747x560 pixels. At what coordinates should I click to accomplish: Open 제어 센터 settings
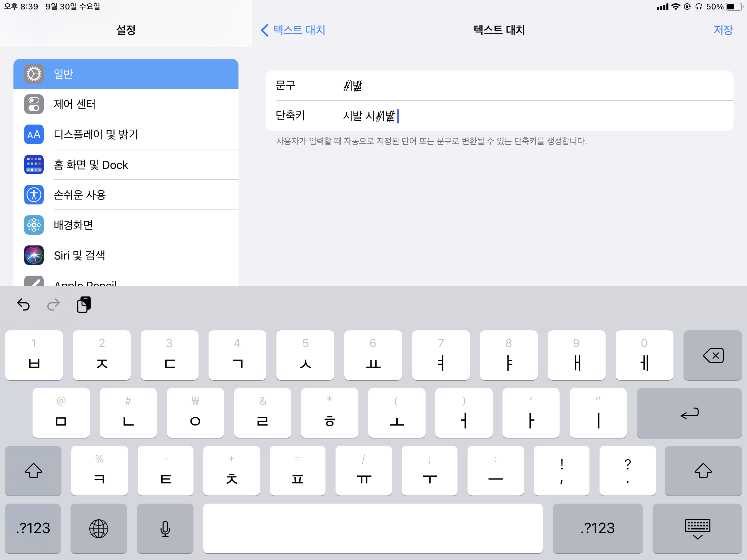click(126, 104)
